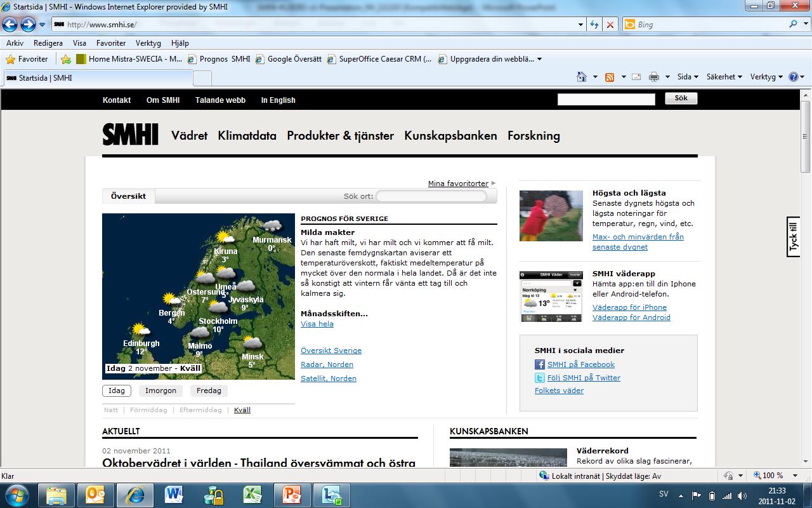Click the Action Center flag tray icon

pyautogui.click(x=696, y=495)
